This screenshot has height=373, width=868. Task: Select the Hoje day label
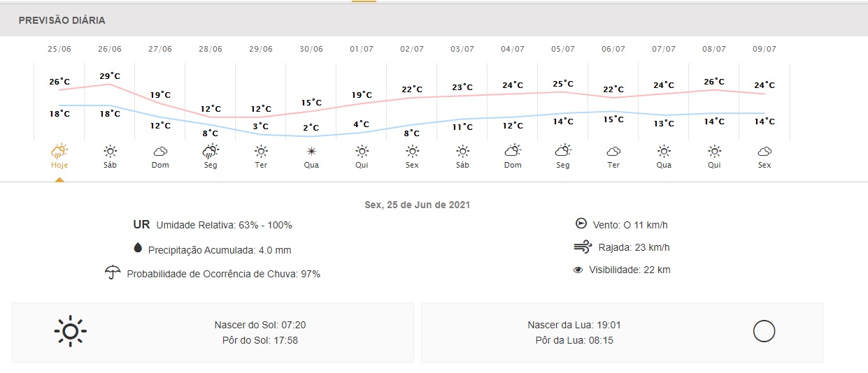pyautogui.click(x=59, y=166)
